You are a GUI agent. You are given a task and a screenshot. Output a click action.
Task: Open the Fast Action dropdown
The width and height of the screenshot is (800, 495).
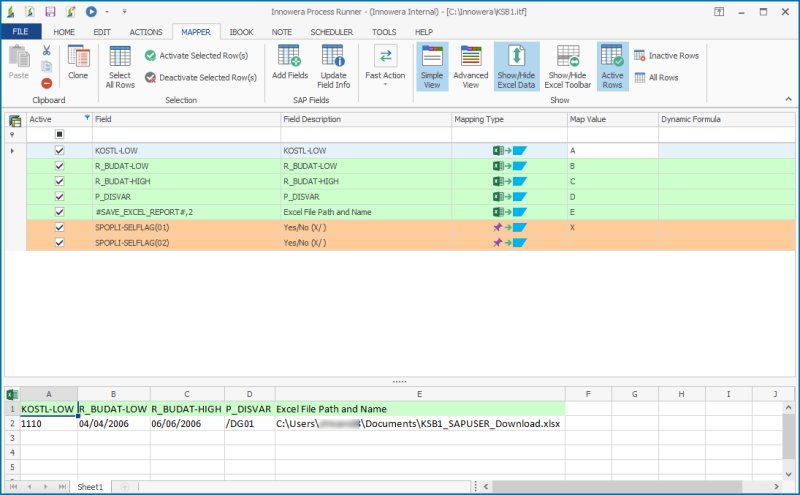coord(385,84)
